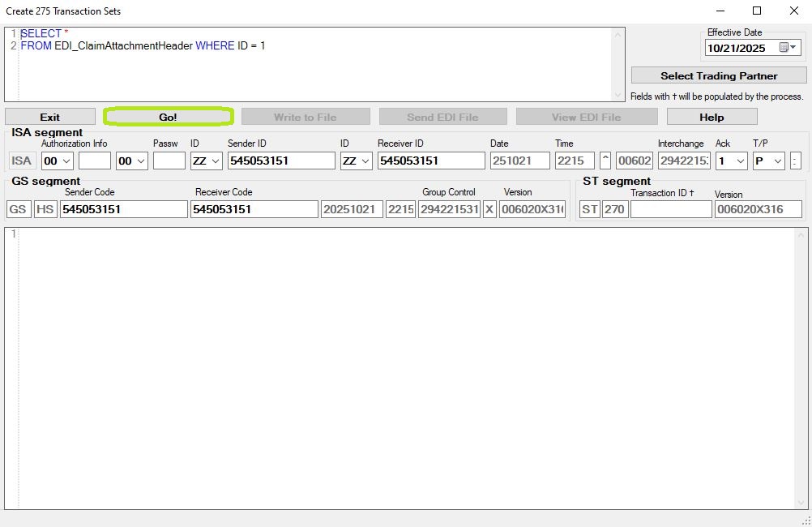
Task: Open Sender ID qualifier ZZ dropdown
Action: (x=216, y=161)
